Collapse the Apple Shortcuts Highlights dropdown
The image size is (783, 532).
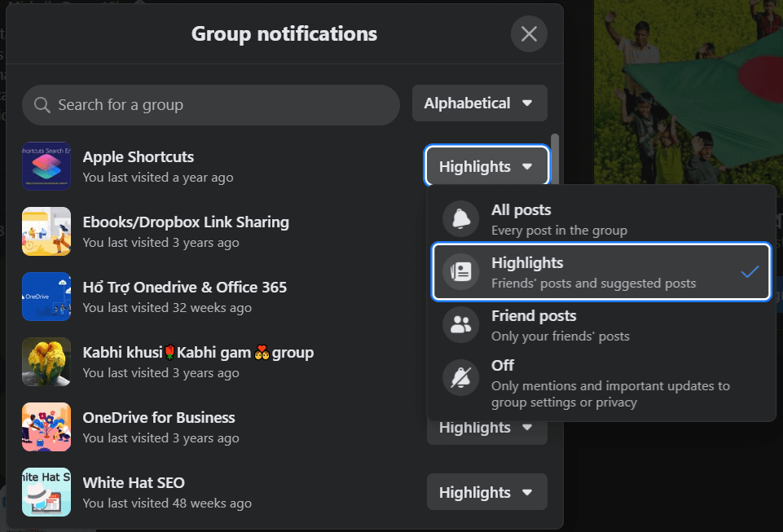pos(487,166)
